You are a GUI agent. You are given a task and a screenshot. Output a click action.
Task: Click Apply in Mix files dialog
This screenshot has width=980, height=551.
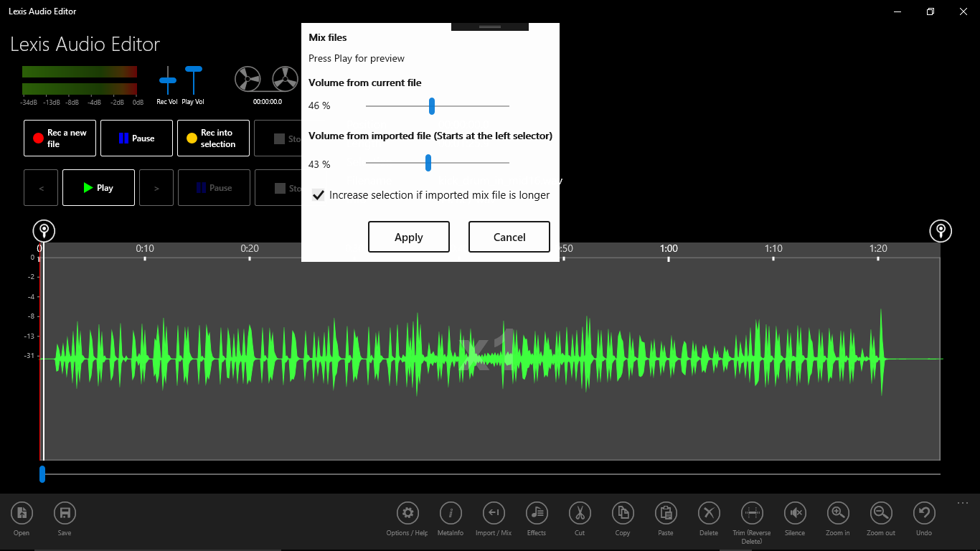pos(409,237)
